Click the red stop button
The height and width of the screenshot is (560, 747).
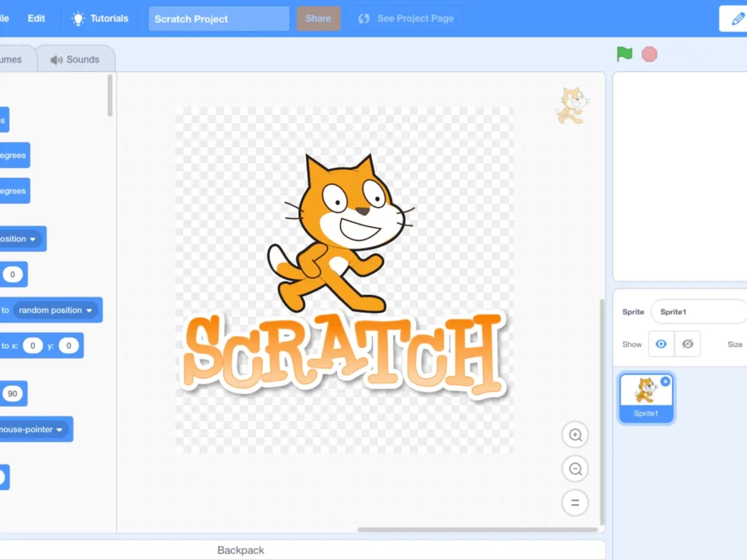[649, 54]
